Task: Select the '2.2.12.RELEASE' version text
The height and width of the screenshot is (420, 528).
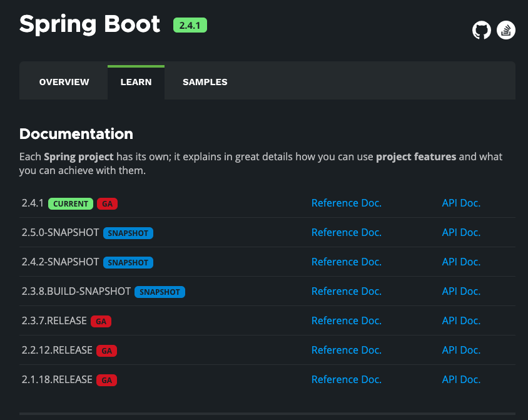Action: click(57, 350)
